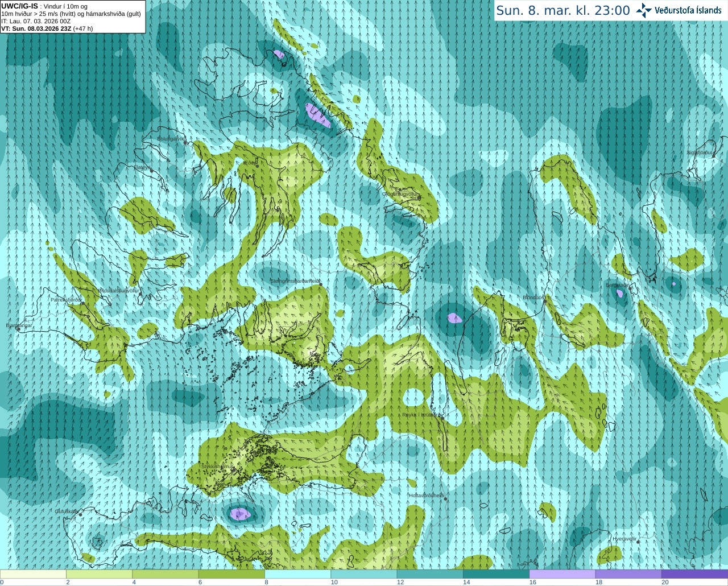This screenshot has width=728, height=586.
Task: Select the light lavender 16–18 m/s legend swatch
Action: point(562,574)
